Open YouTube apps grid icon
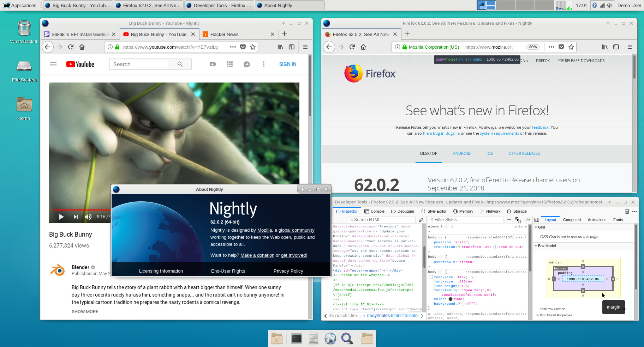Viewport: 644px width, 347px height. point(230,64)
